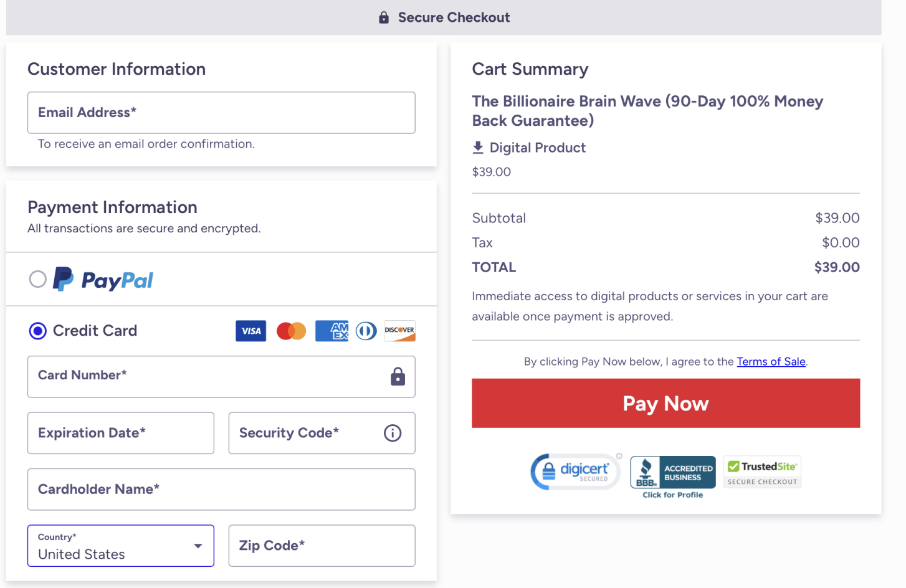Screen dimensions: 906x588
Task: Click the Security Code info icon
Action: 393,433
